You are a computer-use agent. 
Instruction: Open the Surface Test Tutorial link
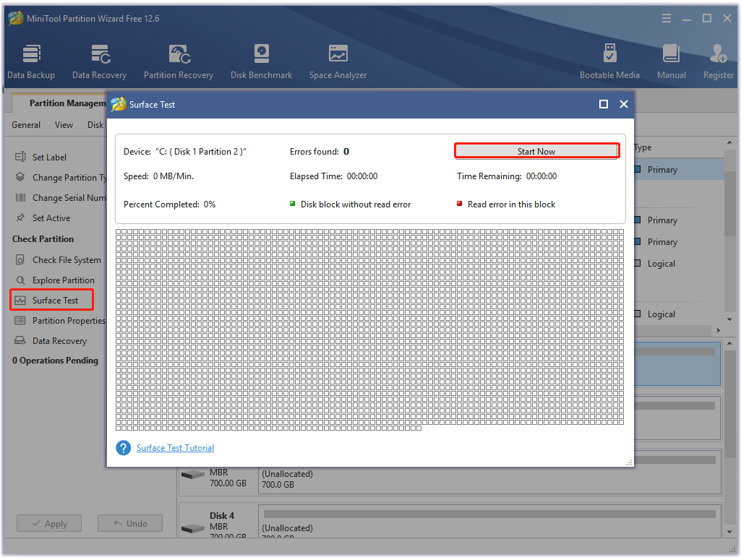tap(176, 447)
